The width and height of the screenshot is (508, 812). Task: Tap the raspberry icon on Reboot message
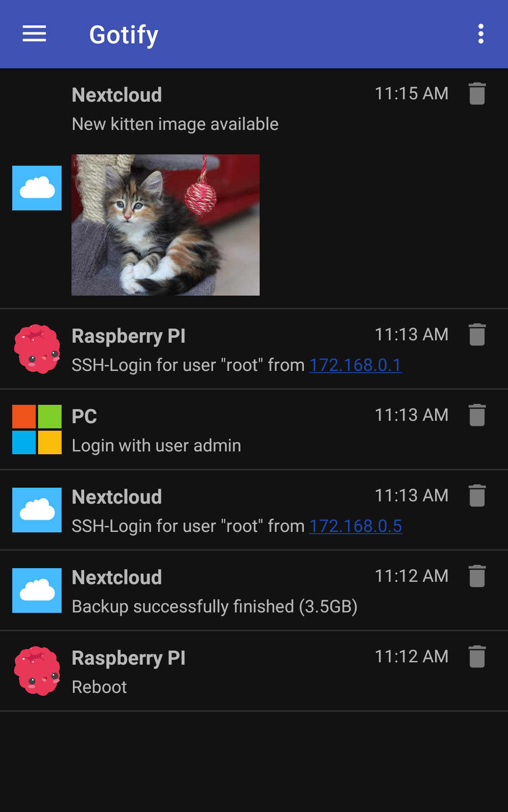tap(37, 671)
